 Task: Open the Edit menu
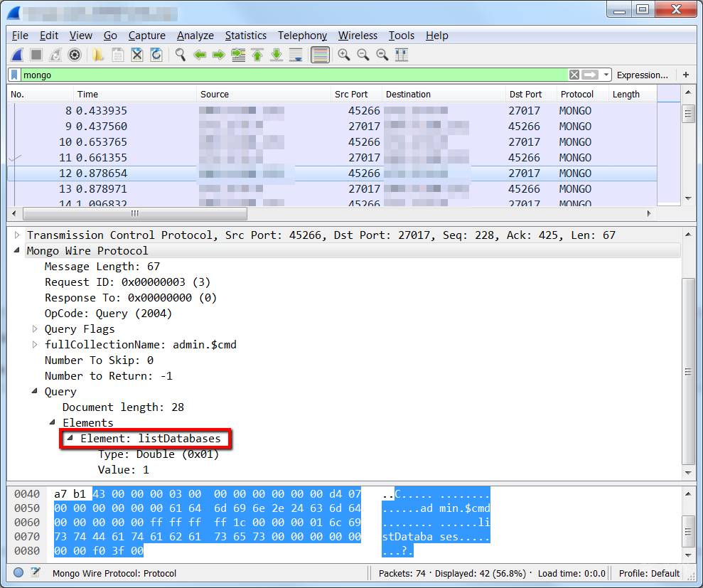[x=49, y=36]
